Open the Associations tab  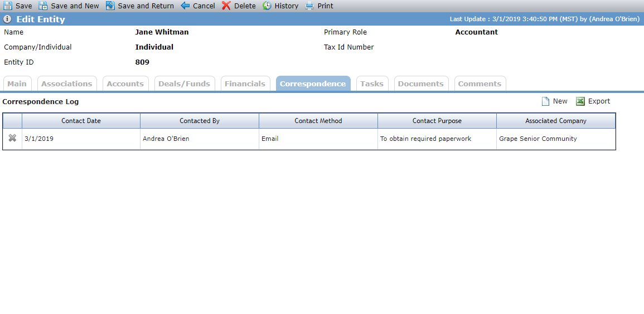coord(67,84)
